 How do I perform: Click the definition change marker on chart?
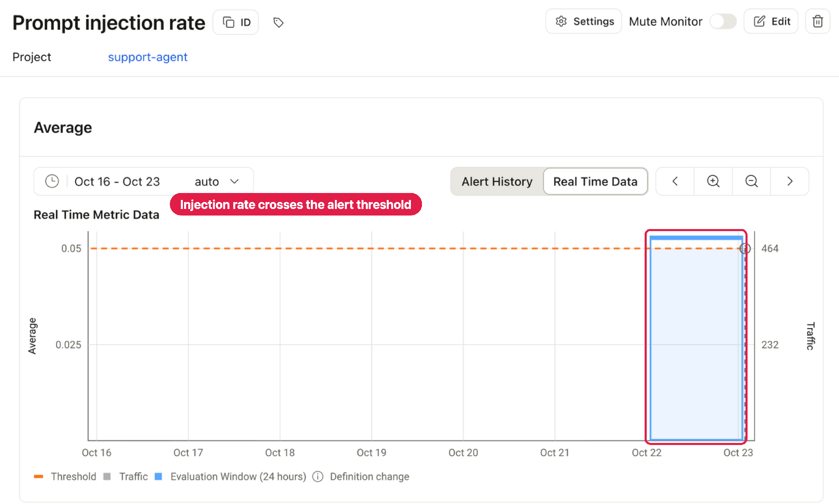coord(745,248)
